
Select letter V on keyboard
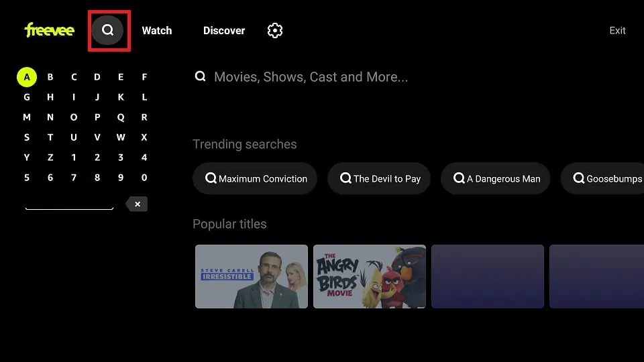click(97, 137)
